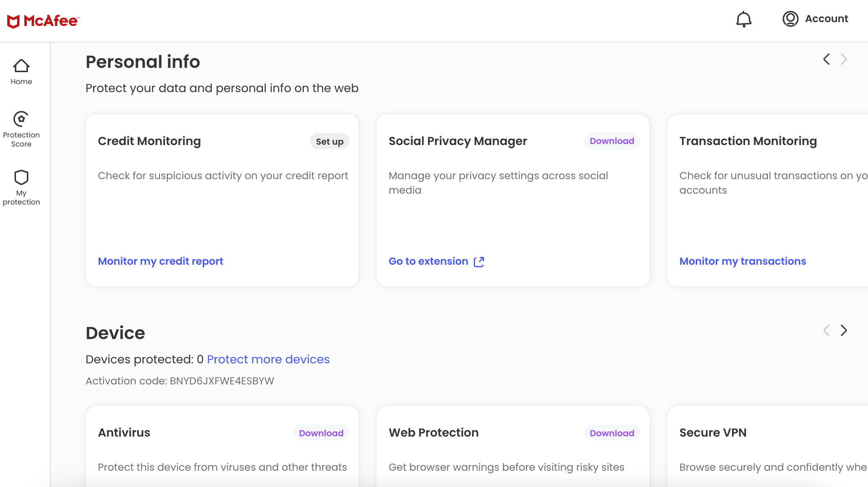Click 'Get browser warnings' description

pos(507,467)
